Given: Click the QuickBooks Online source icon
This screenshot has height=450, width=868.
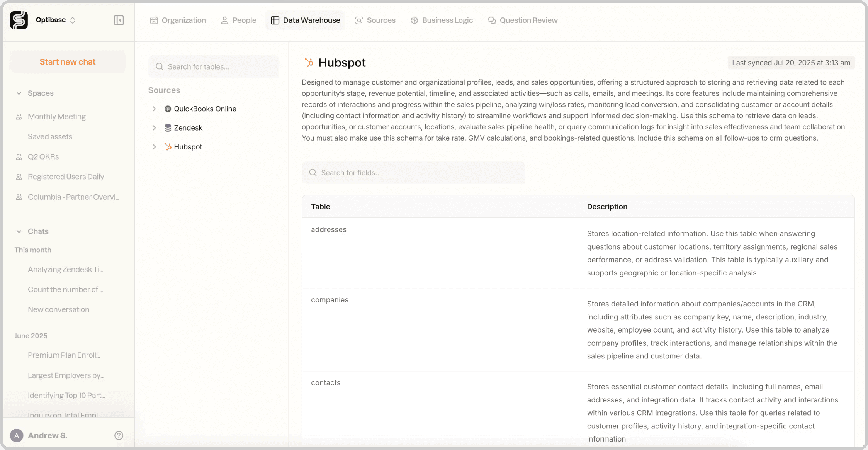Looking at the screenshot, I should coord(168,109).
